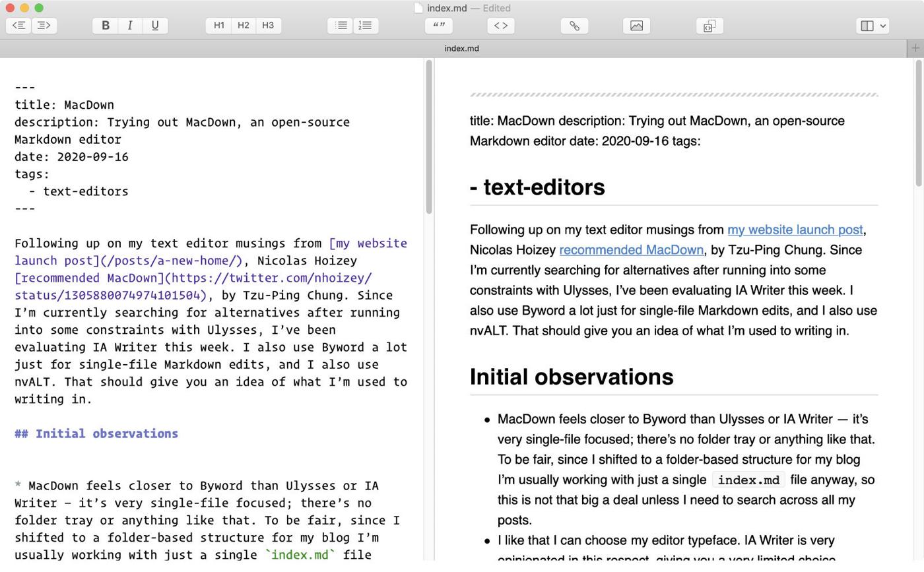Toggle underline formatting
924x572 pixels.
[155, 26]
